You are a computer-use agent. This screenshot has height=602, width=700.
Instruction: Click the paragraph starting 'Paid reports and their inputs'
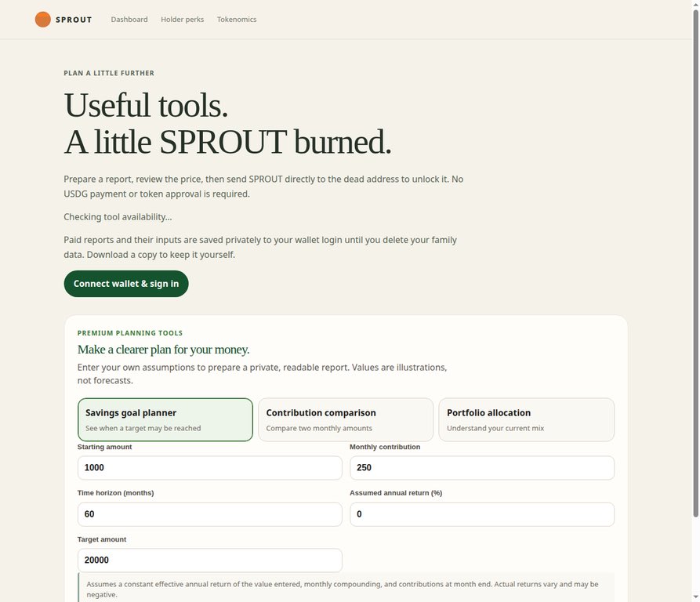click(x=260, y=247)
